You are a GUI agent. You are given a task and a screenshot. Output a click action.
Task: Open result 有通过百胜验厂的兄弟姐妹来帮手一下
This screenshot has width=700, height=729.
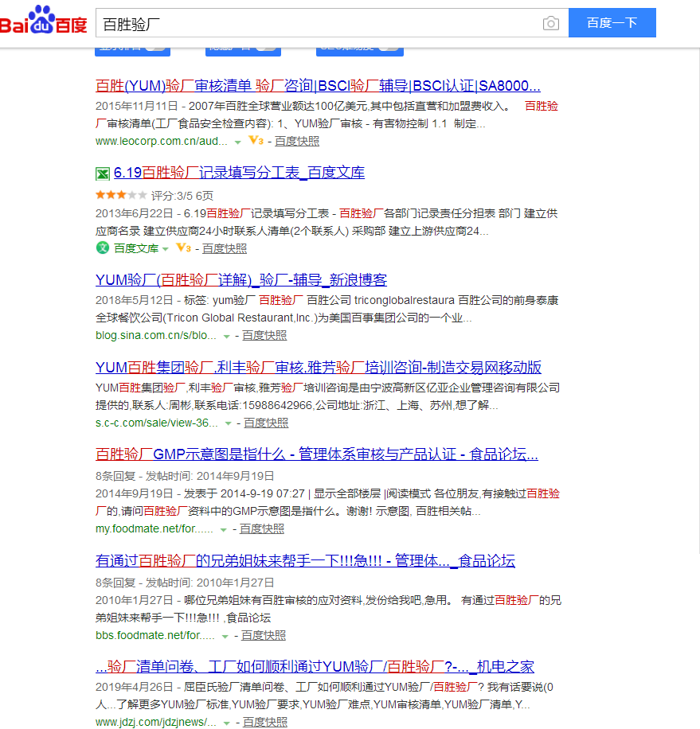pos(305,561)
